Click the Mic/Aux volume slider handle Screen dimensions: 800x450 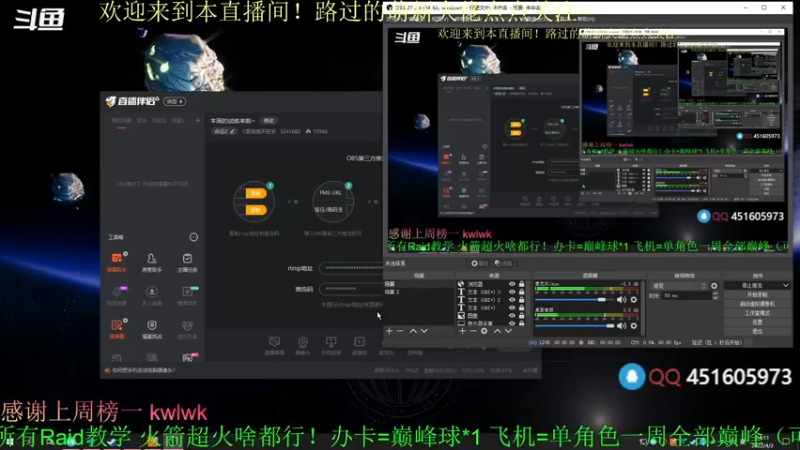[602, 300]
